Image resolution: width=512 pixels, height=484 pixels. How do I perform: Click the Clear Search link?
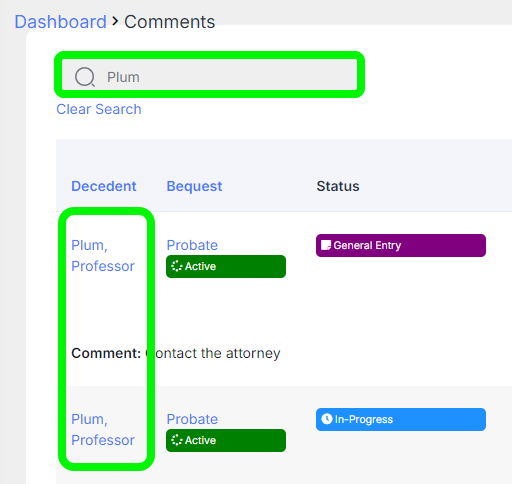[99, 109]
